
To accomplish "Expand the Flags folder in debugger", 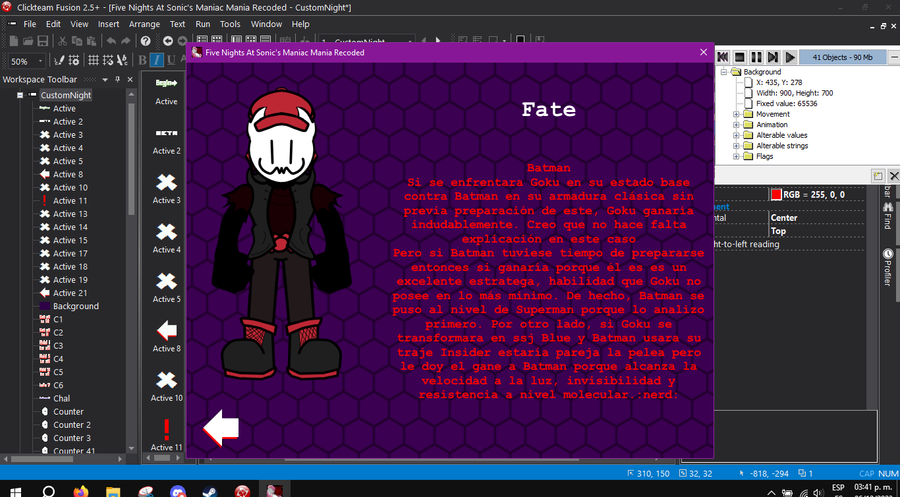I will tap(736, 156).
